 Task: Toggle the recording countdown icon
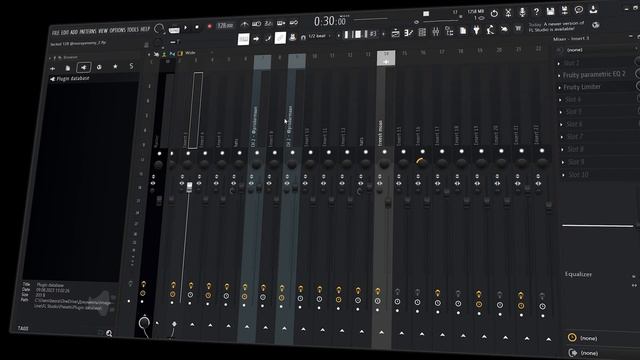(x=269, y=24)
